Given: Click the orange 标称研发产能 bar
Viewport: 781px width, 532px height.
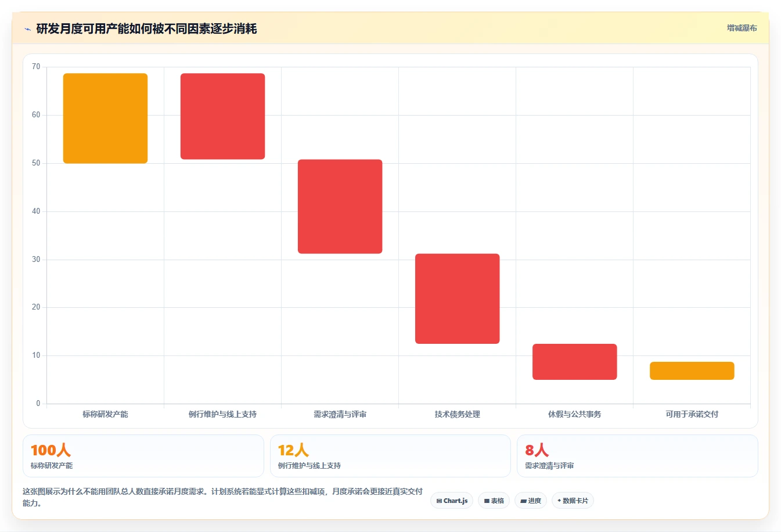Looking at the screenshot, I should (x=105, y=118).
